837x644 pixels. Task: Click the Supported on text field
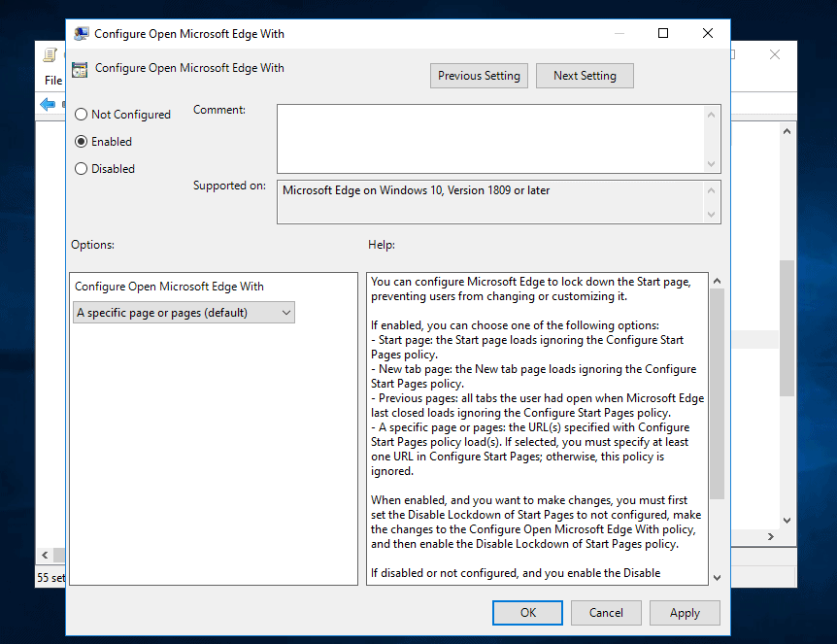(491, 202)
